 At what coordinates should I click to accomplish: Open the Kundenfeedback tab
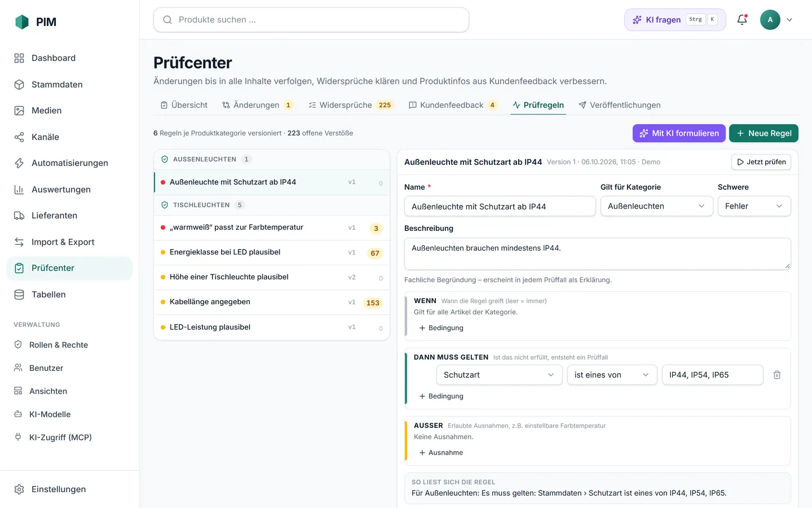coord(453,105)
